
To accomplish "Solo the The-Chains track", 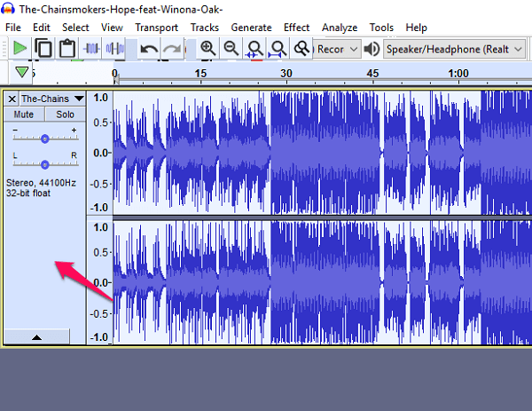I will coord(65,115).
